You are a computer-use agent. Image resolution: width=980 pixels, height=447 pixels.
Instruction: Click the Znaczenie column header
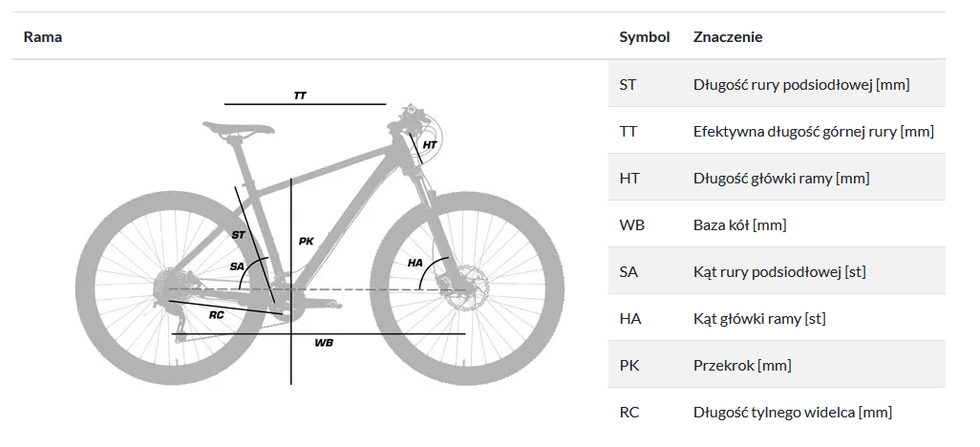pyautogui.click(x=727, y=37)
